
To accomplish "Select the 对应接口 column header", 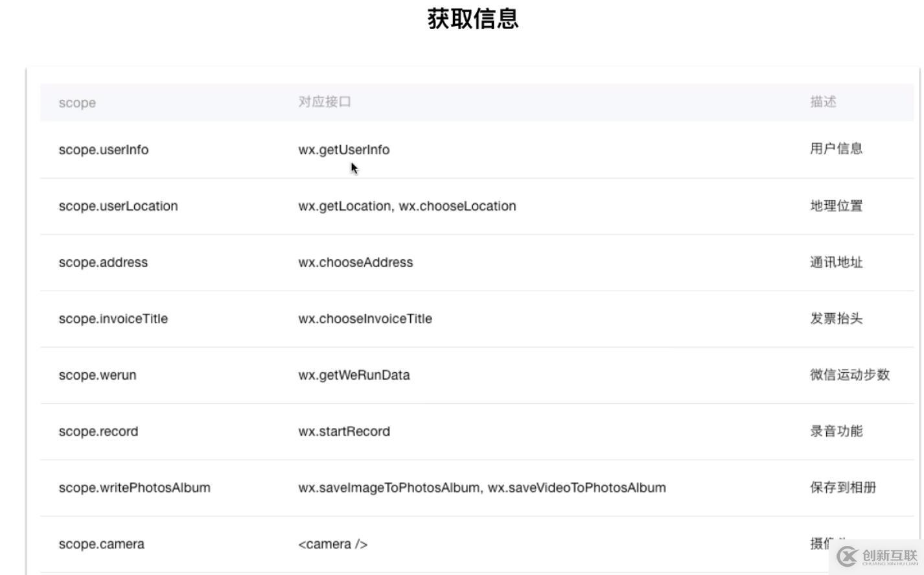I will point(325,102).
